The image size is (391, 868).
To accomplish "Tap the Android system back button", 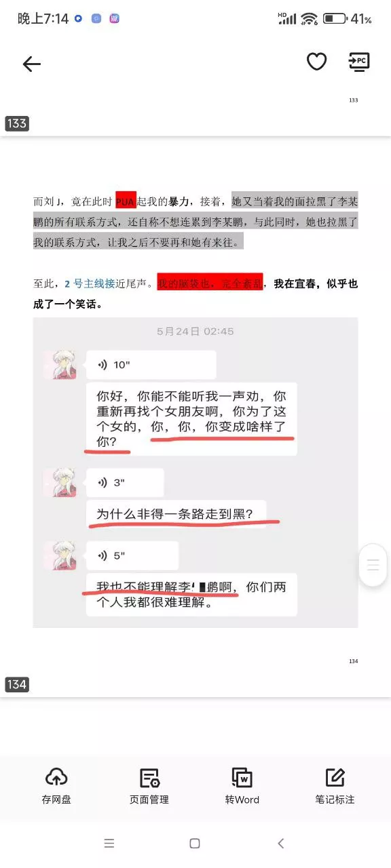I will pyautogui.click(x=281, y=843).
